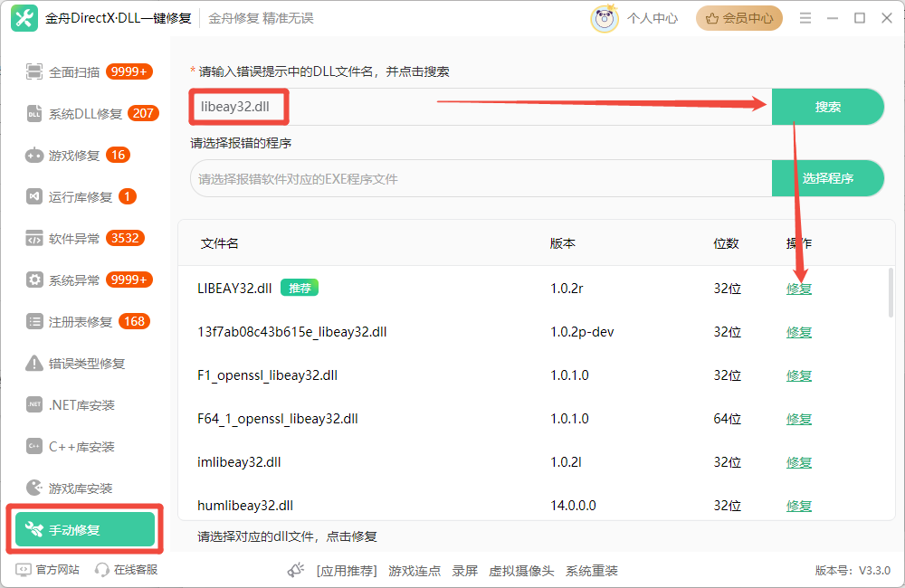905x588 pixels.
Task: Click the 版本 column header
Action: pos(563,243)
